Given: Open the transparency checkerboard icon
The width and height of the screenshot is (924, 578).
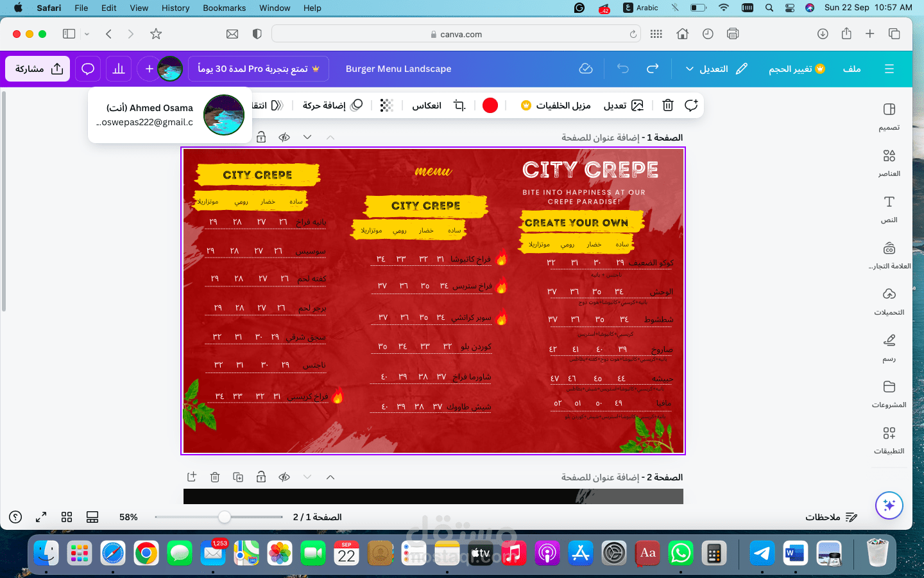Looking at the screenshot, I should 386,105.
